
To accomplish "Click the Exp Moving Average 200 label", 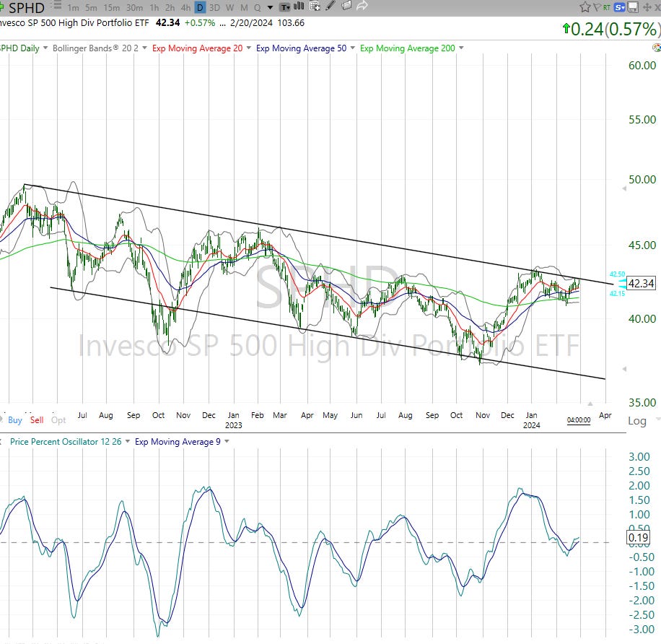I will coord(407,48).
